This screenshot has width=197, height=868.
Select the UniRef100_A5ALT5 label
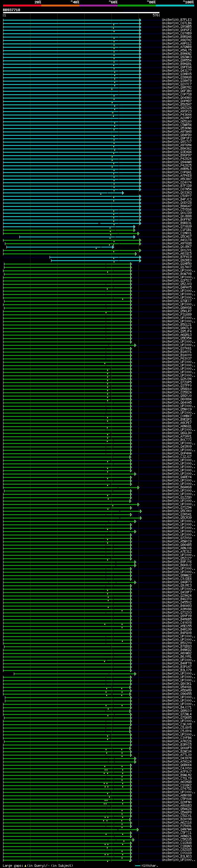177,50
